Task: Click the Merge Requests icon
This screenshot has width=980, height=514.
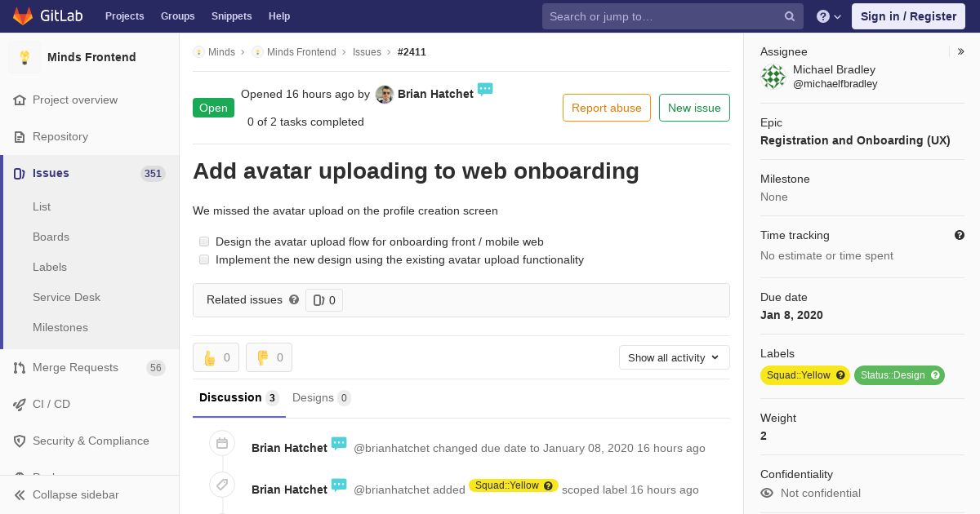Action: click(20, 367)
